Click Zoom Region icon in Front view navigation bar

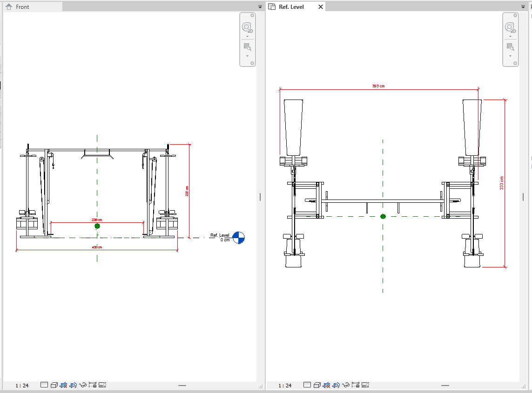[248, 47]
